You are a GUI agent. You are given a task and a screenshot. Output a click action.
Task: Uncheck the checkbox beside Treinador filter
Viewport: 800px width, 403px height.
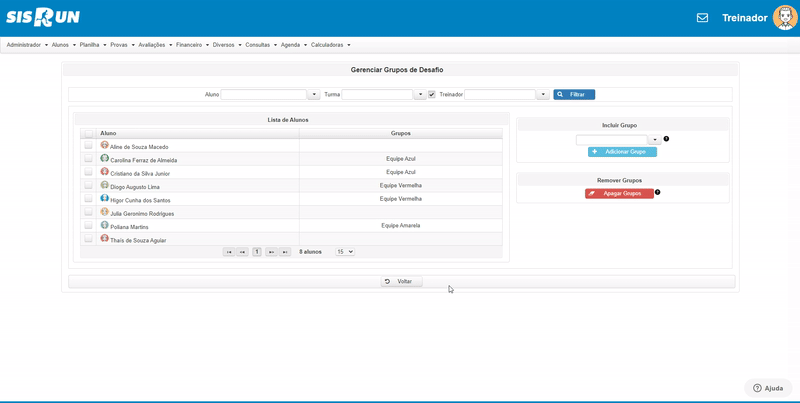[432, 94]
